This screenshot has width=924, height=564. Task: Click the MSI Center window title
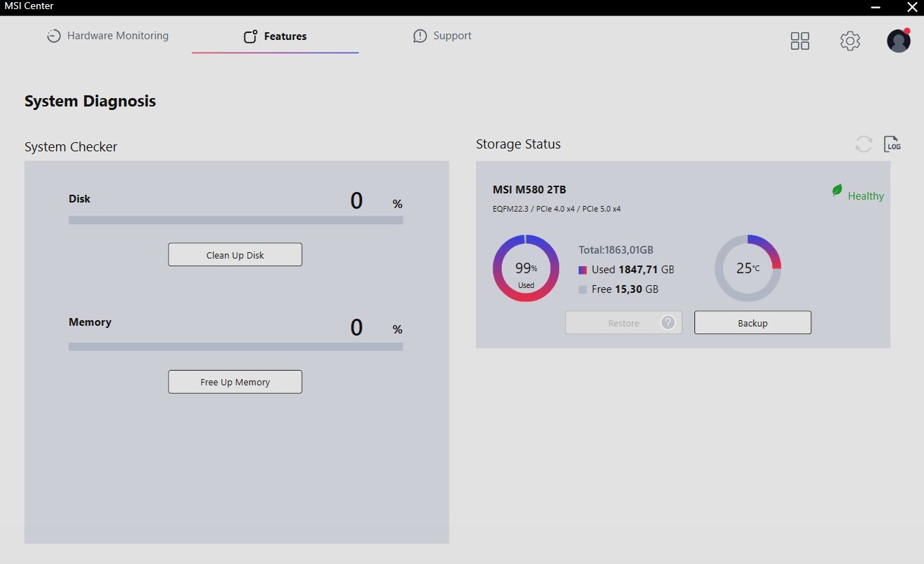click(29, 6)
